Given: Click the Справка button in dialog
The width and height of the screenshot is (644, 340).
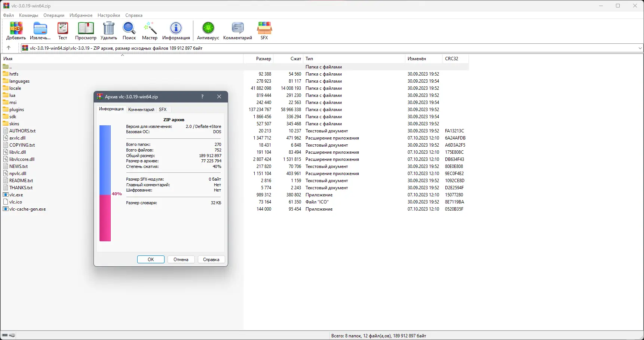Looking at the screenshot, I should (211, 260).
